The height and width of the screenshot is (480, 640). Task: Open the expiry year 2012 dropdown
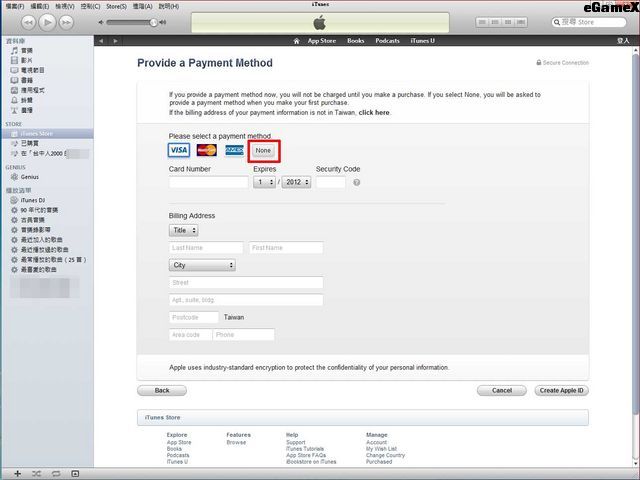point(296,182)
